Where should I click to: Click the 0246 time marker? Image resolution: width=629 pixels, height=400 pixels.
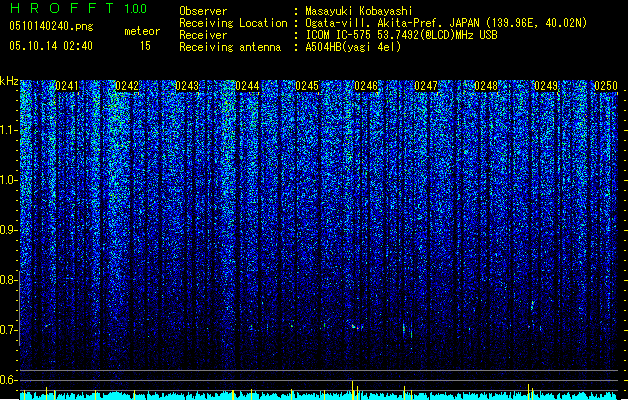(366, 86)
